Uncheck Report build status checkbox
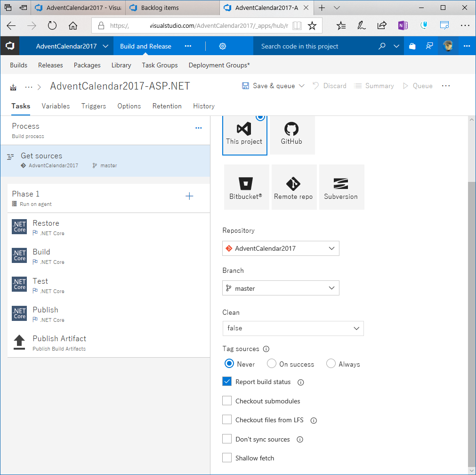The image size is (476, 475). coord(227,381)
